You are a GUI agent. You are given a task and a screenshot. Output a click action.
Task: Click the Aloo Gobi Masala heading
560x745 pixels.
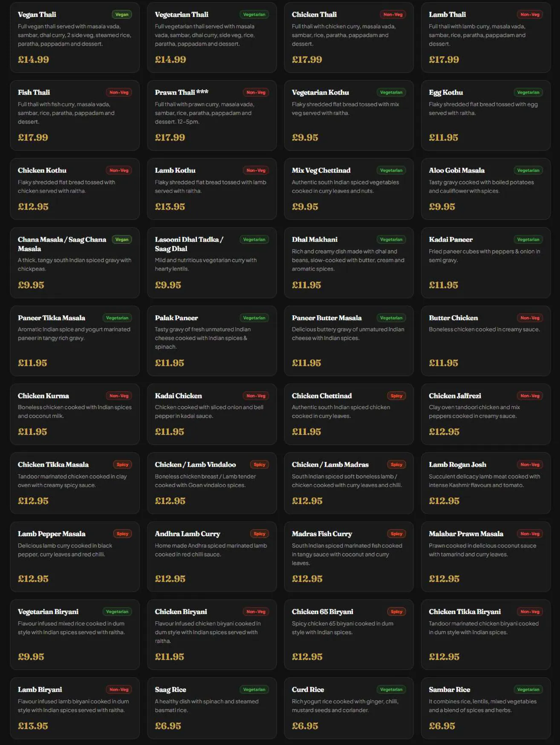pos(456,170)
